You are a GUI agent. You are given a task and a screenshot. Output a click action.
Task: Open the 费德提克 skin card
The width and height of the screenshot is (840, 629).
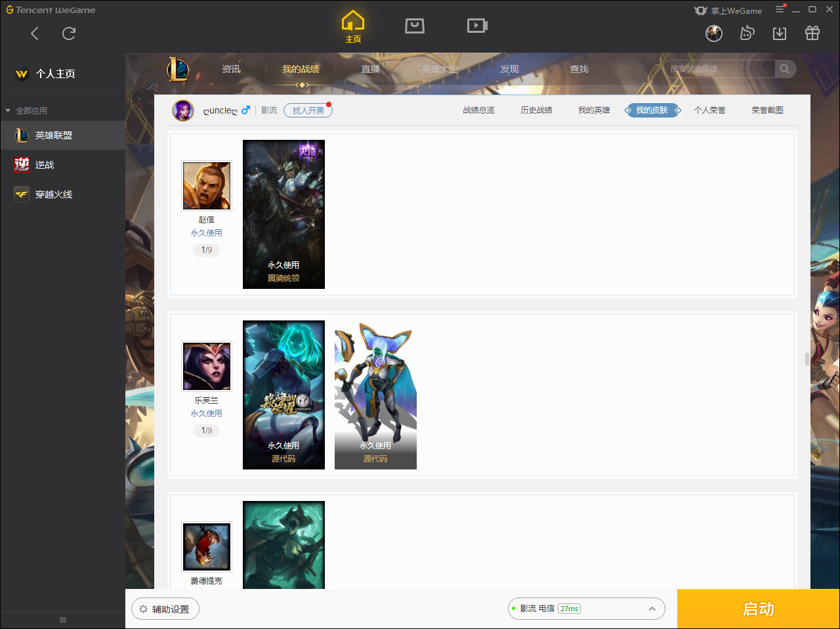click(x=283, y=545)
